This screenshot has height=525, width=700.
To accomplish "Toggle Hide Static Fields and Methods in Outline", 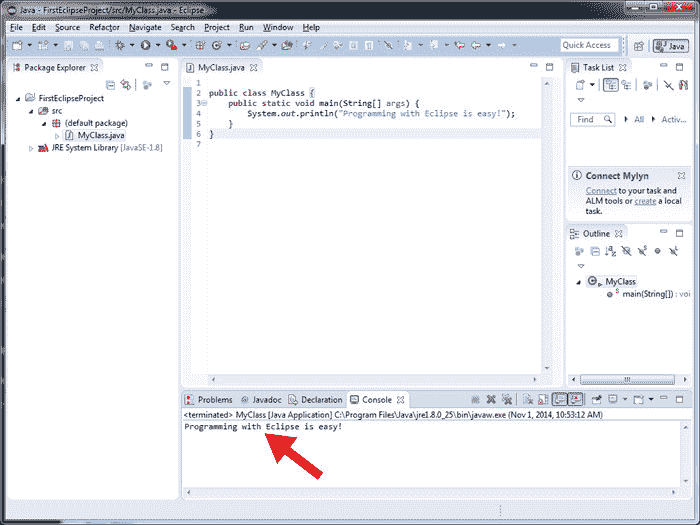I will (x=642, y=251).
